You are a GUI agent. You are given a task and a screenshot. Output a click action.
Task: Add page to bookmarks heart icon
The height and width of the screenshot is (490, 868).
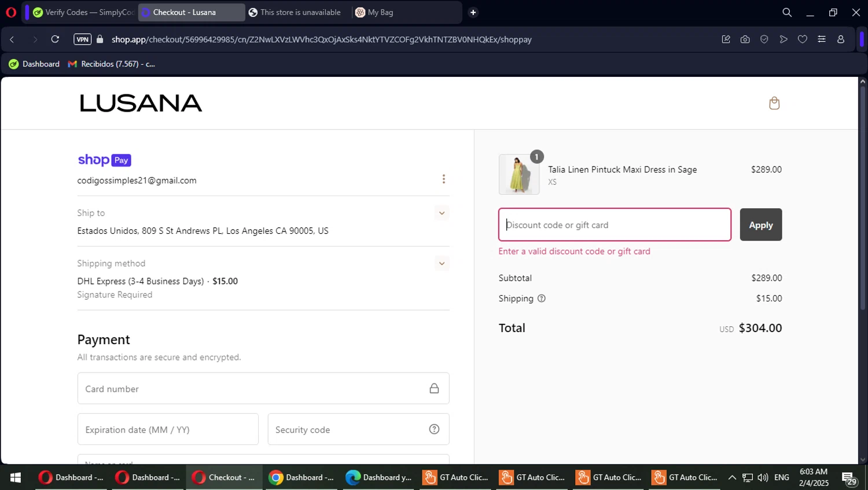click(x=802, y=39)
